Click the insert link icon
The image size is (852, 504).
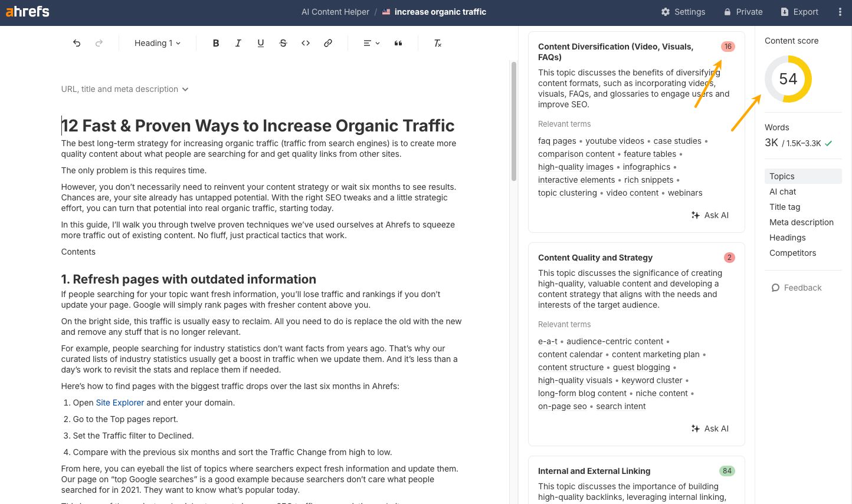click(327, 42)
